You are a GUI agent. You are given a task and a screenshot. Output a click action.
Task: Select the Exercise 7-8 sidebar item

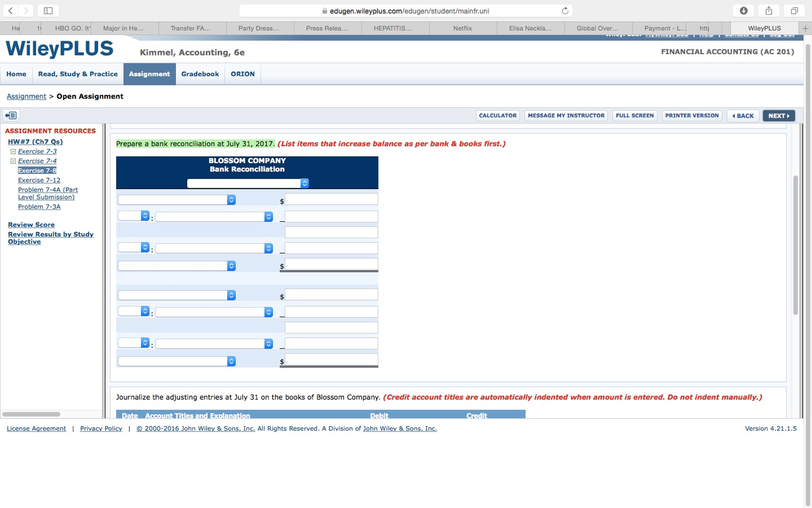[37, 170]
